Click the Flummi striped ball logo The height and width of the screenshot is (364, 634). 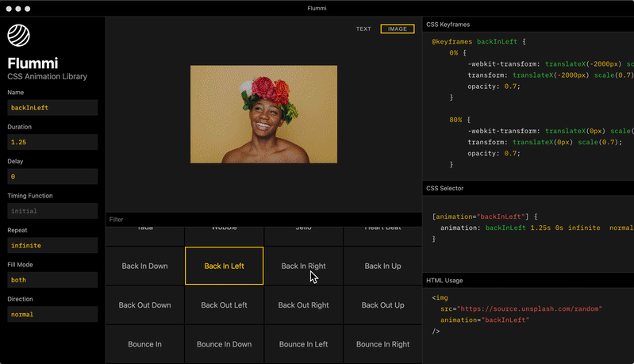tap(18, 36)
